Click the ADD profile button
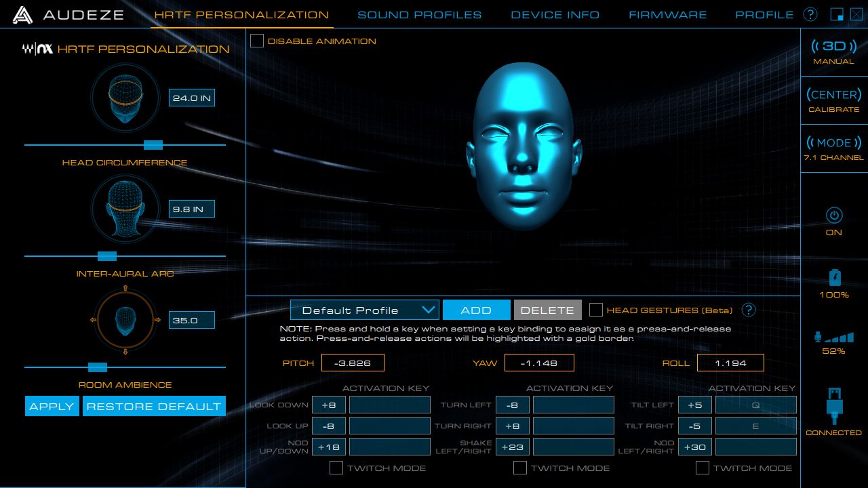Image resolution: width=868 pixels, height=488 pixels. tap(476, 310)
